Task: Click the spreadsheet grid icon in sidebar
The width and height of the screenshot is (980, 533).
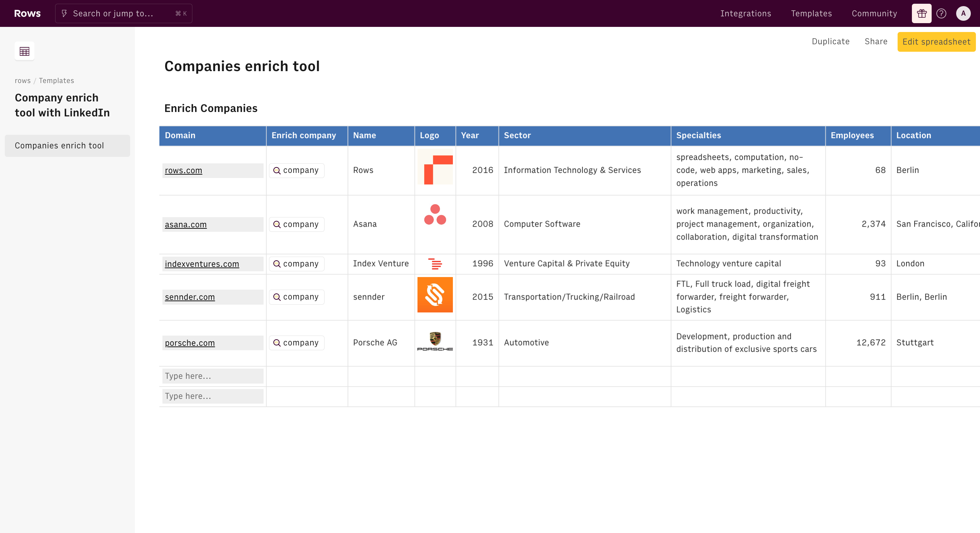Action: click(x=25, y=51)
